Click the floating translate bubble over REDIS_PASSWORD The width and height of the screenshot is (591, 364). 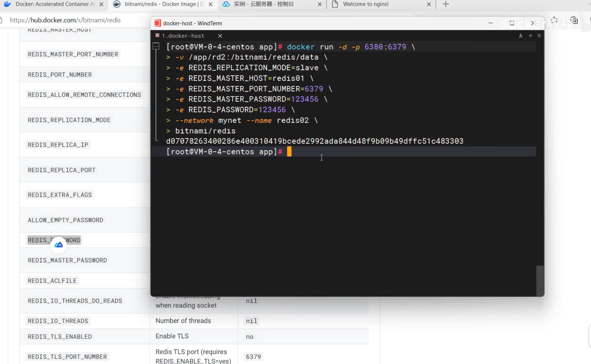59,245
